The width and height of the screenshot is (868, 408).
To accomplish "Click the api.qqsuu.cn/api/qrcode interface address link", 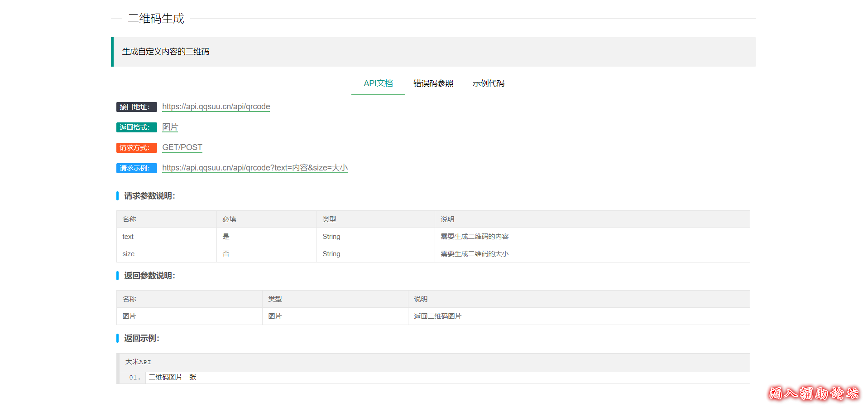I will pyautogui.click(x=216, y=107).
